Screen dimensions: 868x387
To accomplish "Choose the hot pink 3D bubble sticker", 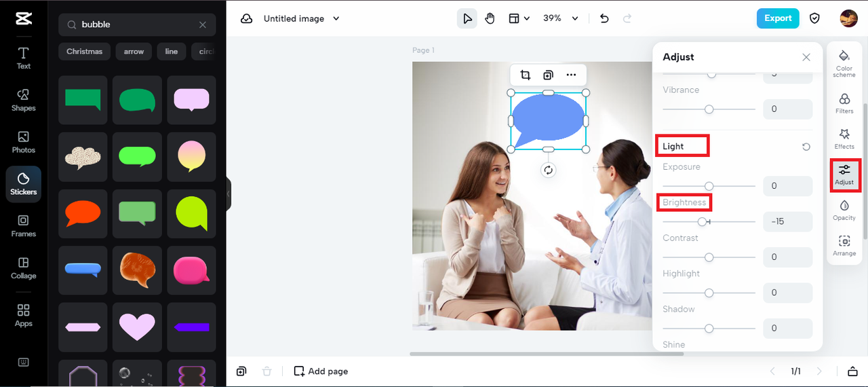I will point(191,270).
